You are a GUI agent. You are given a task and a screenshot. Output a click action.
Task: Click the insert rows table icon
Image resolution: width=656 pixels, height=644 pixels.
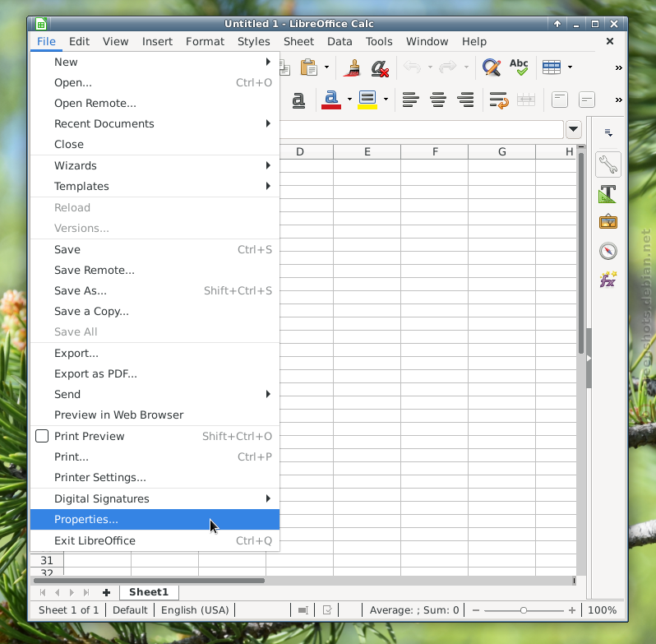click(552, 67)
